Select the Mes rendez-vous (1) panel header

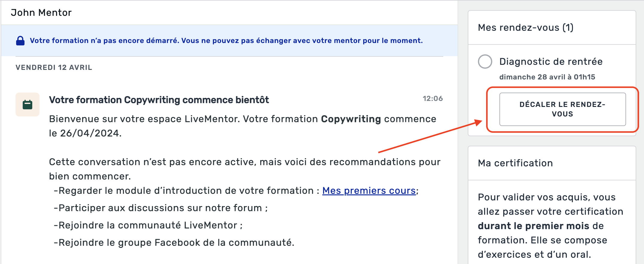click(x=525, y=27)
